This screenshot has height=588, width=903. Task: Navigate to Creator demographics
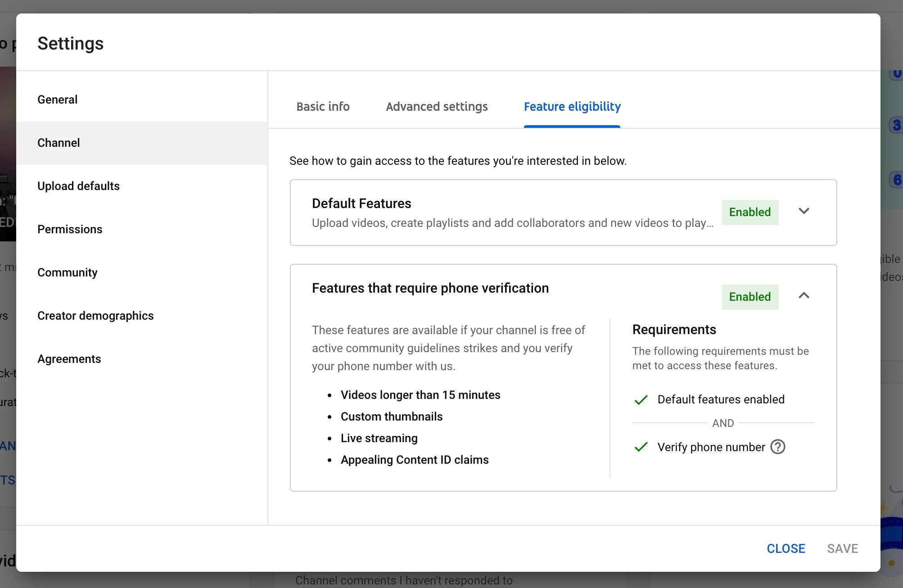[95, 316]
